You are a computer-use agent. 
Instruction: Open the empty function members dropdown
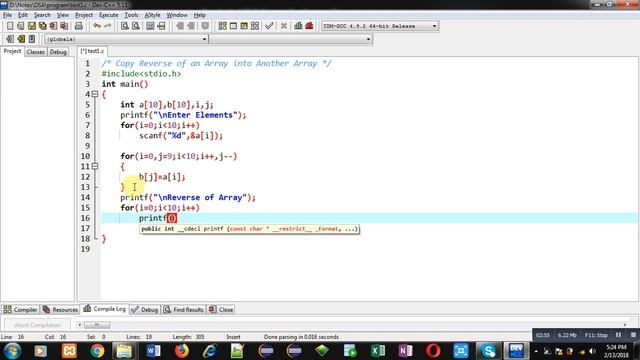point(291,39)
